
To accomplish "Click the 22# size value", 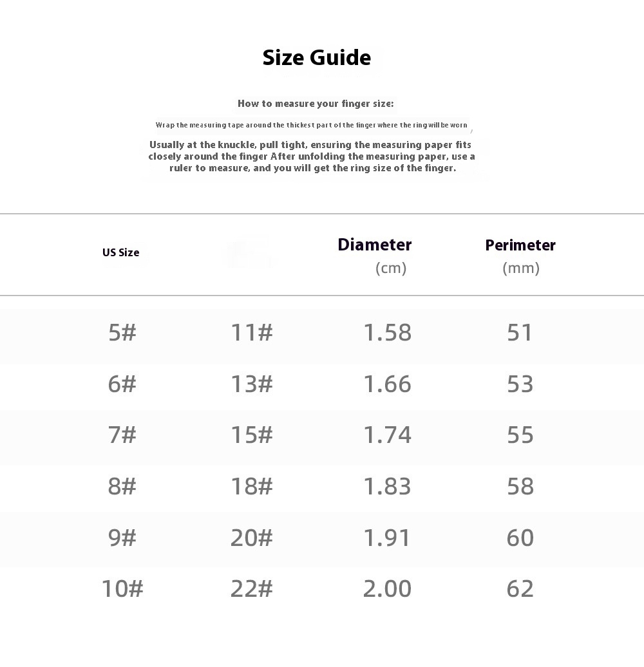I will (x=252, y=588).
